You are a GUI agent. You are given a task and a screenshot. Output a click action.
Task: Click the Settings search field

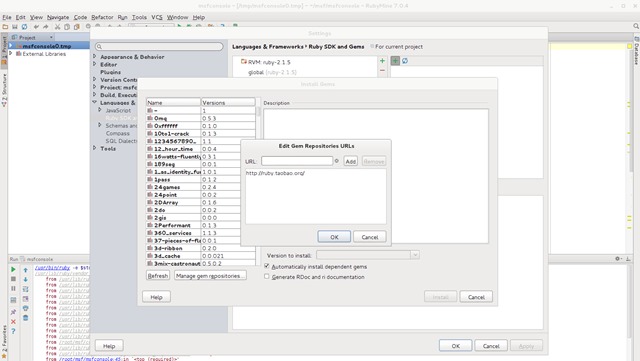point(159,46)
